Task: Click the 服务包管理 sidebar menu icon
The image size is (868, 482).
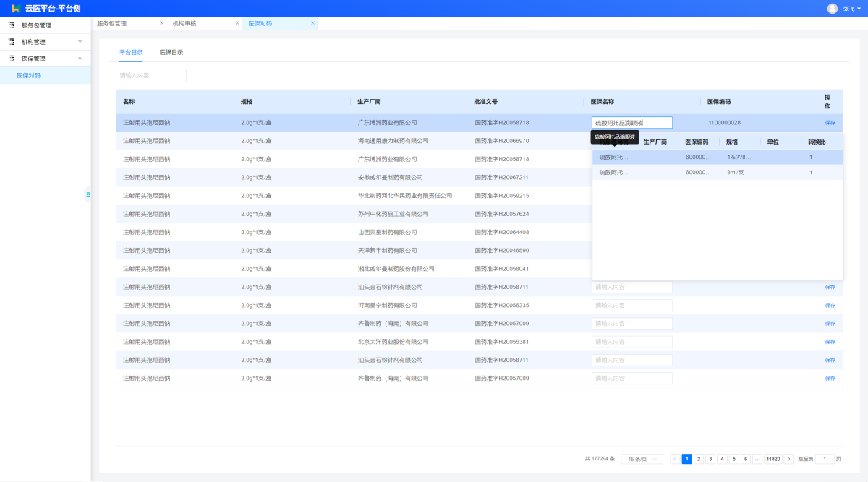Action: tap(12, 25)
